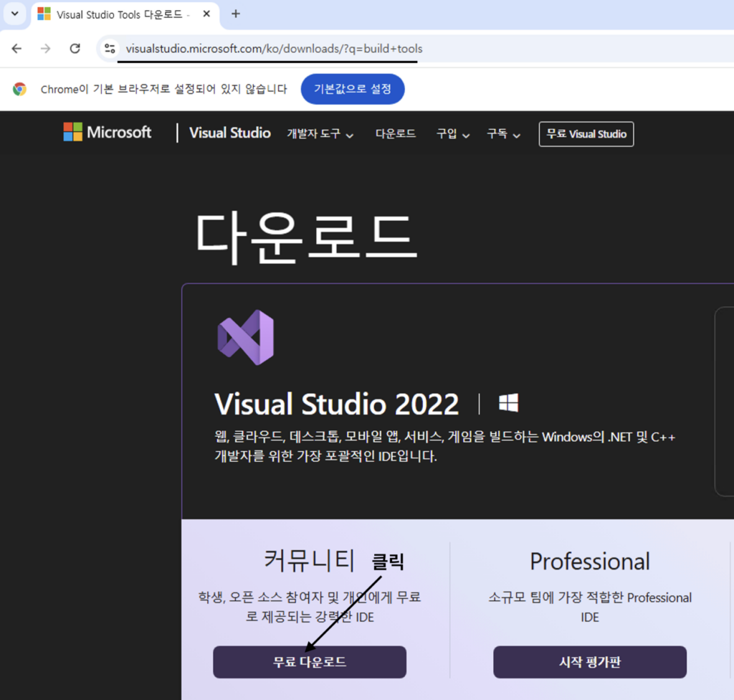Click the Professional heading
734x700 pixels.
(x=590, y=562)
